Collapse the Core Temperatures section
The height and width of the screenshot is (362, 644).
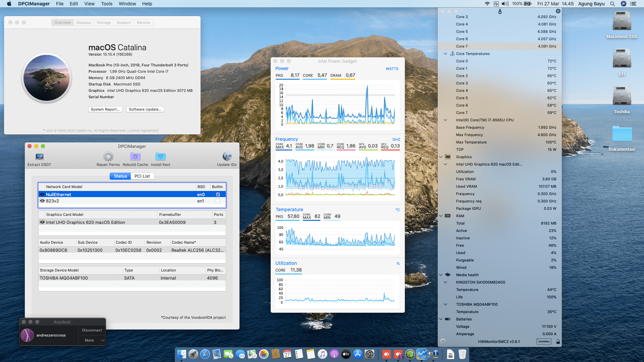(445, 54)
